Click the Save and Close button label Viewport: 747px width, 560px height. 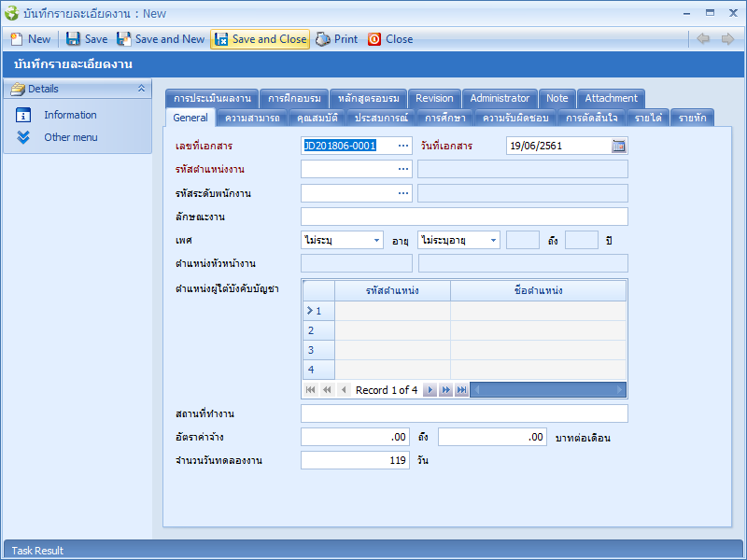pyautogui.click(x=269, y=39)
